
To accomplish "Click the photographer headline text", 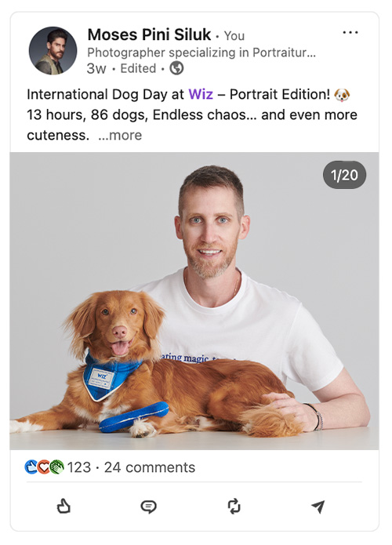I will [201, 53].
